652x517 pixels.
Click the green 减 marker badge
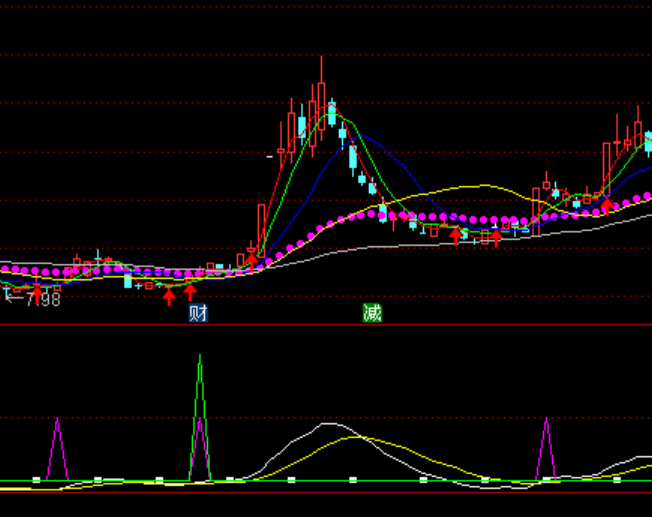pos(372,313)
